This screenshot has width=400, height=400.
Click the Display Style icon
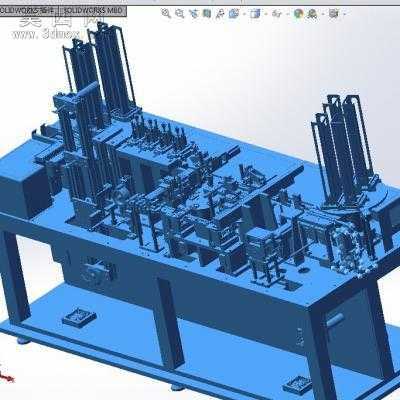[255, 14]
